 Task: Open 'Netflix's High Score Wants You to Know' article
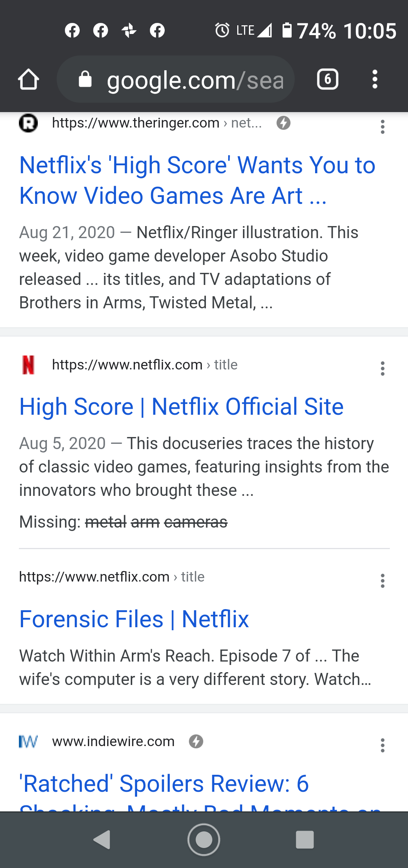tap(198, 180)
